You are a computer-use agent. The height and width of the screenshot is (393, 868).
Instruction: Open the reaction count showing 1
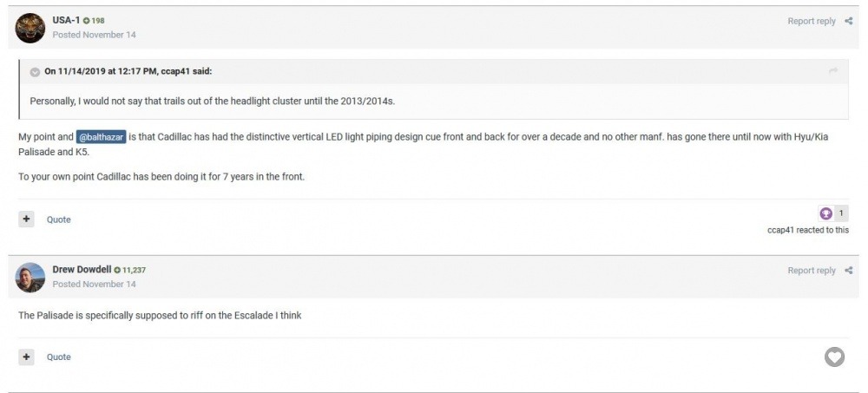click(842, 213)
